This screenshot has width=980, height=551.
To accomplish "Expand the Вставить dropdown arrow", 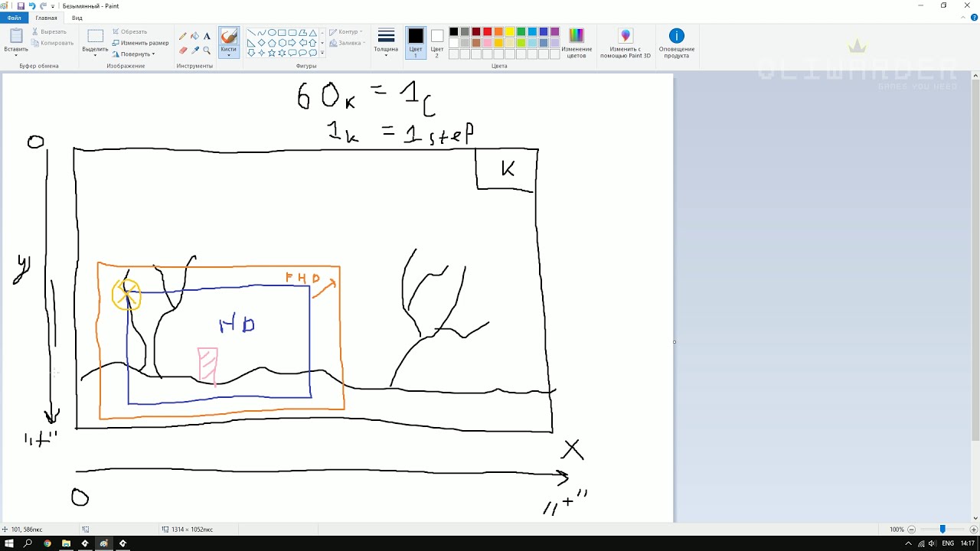I will 16,55.
